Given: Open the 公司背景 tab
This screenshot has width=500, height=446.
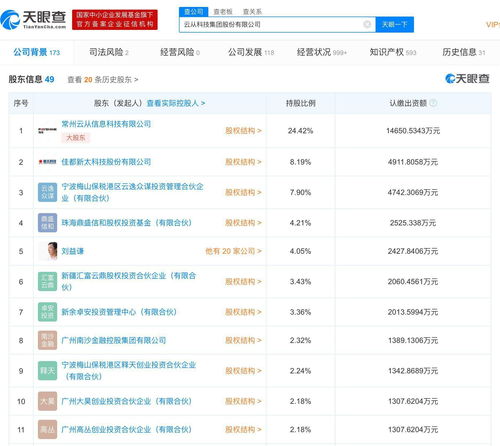Looking at the screenshot, I should (37, 52).
